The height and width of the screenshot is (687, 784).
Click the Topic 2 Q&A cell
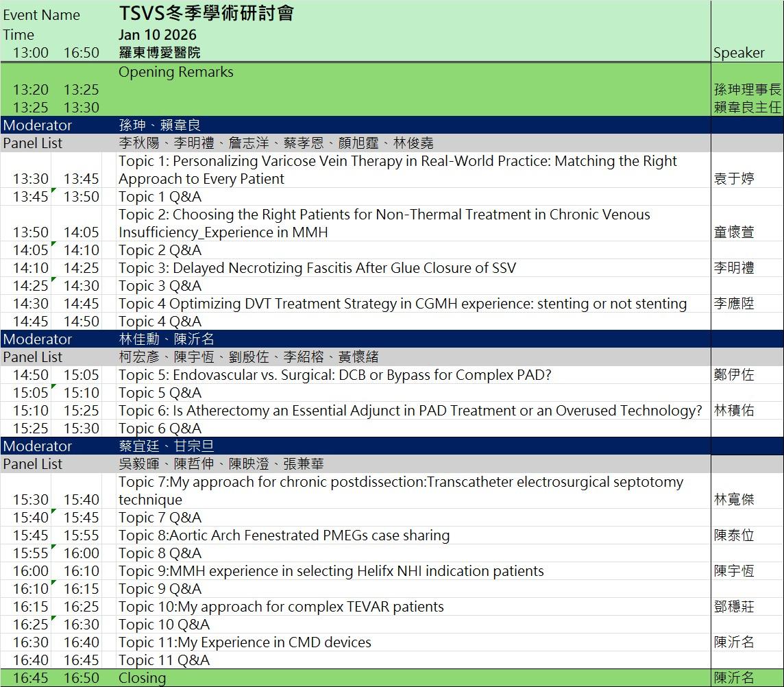[x=160, y=250]
